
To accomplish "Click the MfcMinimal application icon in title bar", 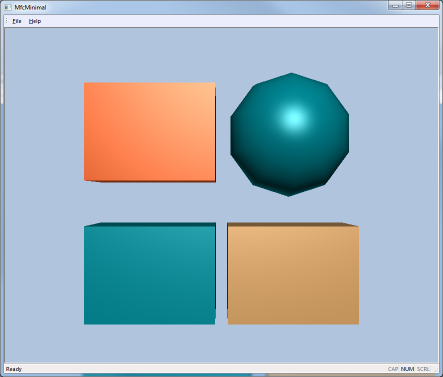I will 8,7.
